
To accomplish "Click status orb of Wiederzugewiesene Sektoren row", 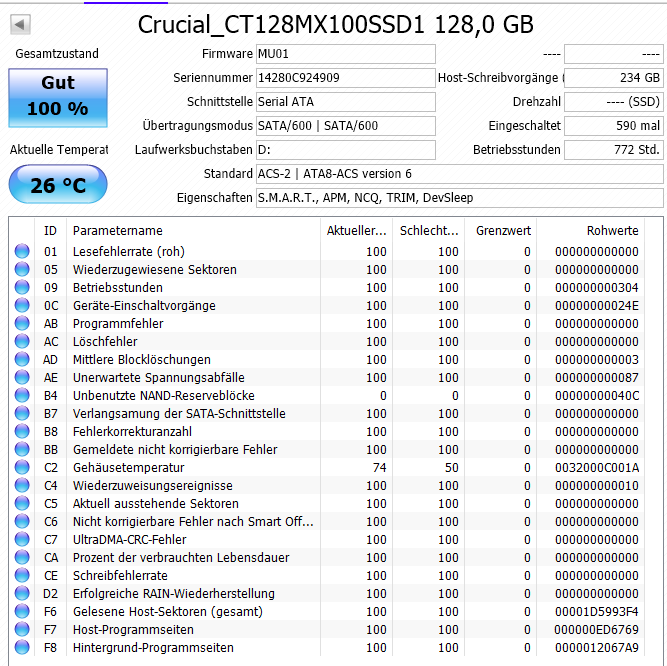I will 22,269.
